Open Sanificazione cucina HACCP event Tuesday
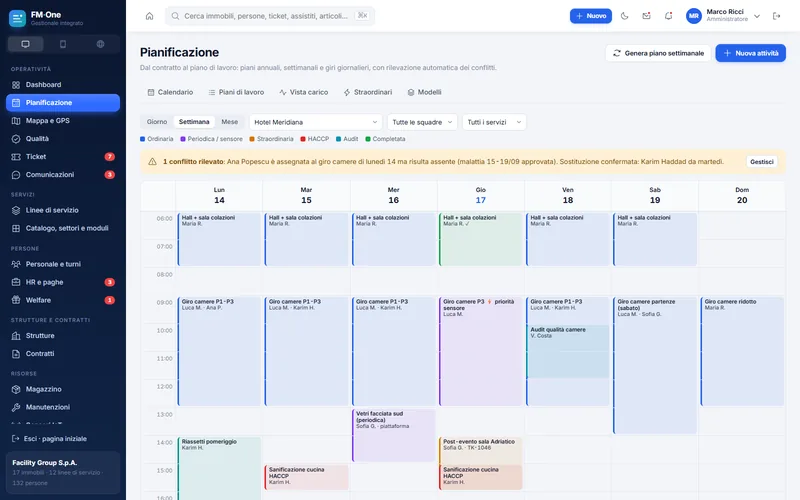Image resolution: width=800 pixels, height=500 pixels. [307, 477]
